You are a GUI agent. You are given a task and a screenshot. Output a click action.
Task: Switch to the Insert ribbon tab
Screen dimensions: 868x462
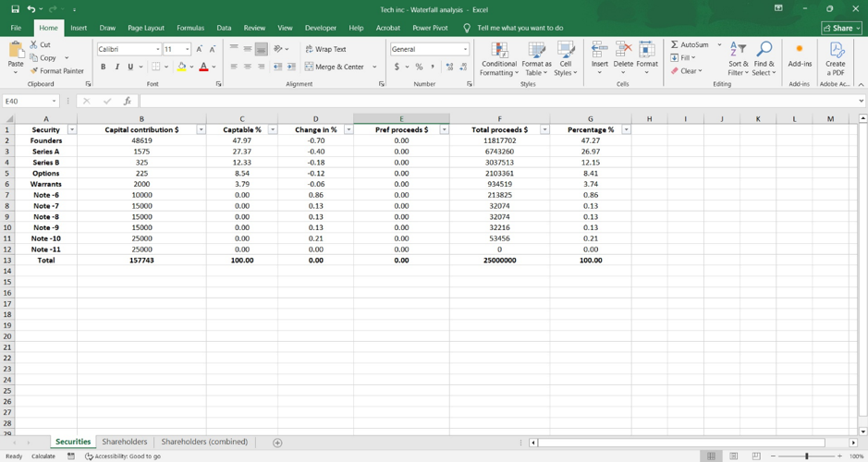[x=79, y=28]
